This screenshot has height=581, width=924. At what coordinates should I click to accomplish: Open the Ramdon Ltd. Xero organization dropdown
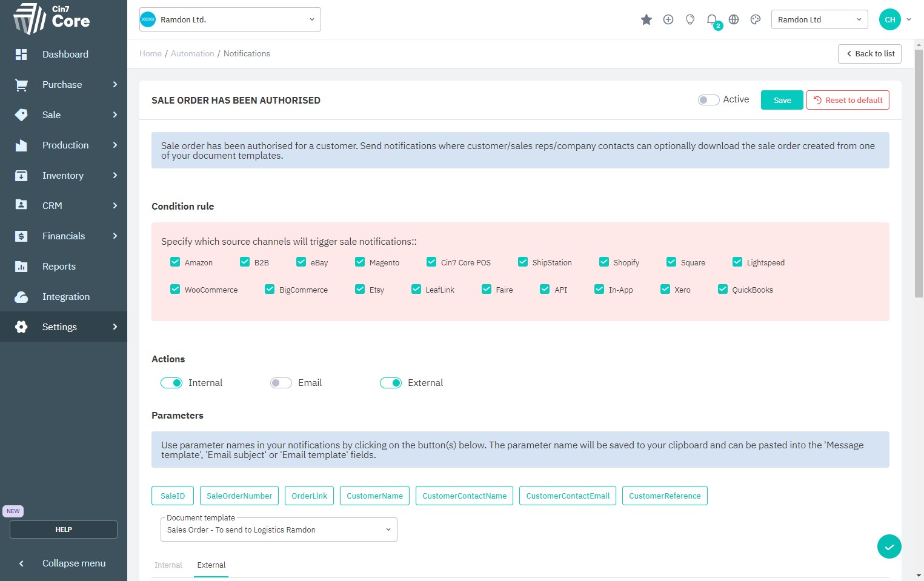(x=230, y=19)
